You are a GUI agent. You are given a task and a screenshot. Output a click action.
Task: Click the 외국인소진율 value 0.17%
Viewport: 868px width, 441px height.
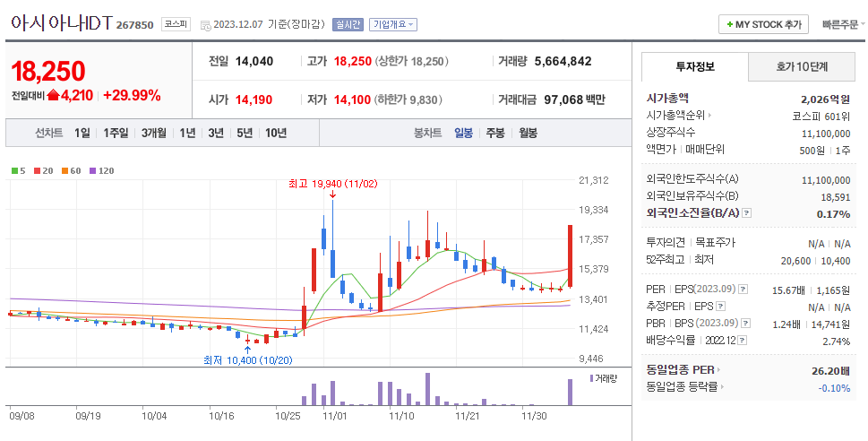pos(834,214)
